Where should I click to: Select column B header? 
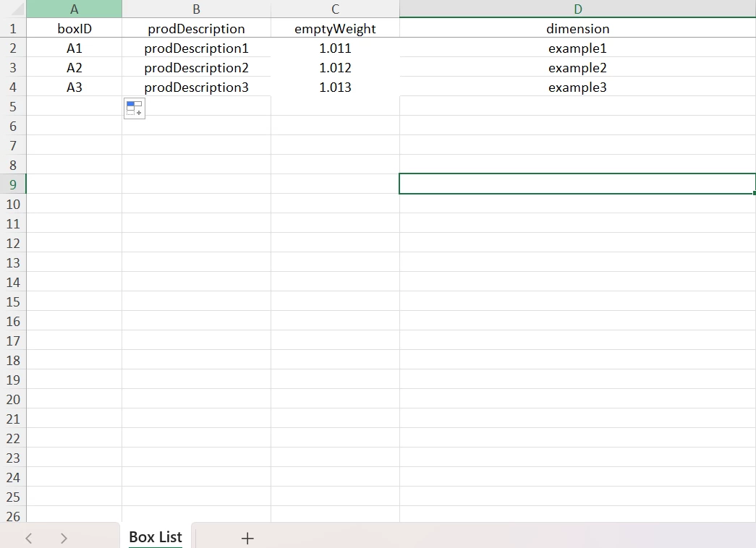(x=196, y=9)
